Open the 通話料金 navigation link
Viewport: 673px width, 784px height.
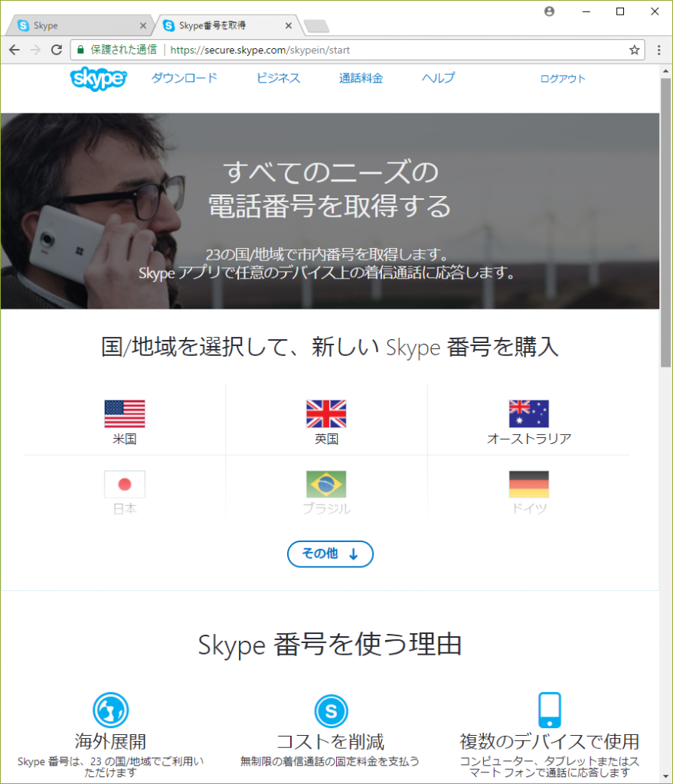tap(361, 78)
